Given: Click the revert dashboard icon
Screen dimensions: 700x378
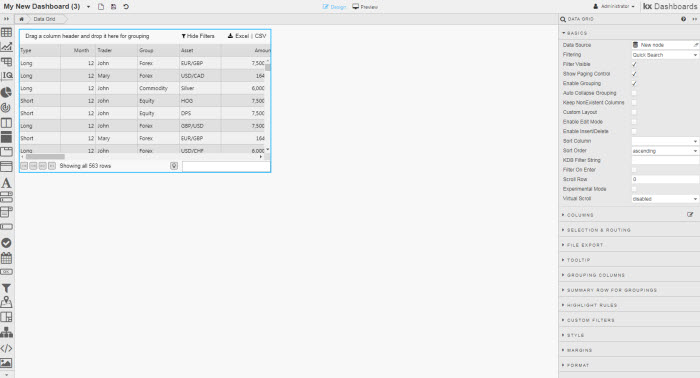Looking at the screenshot, I should (126, 7).
